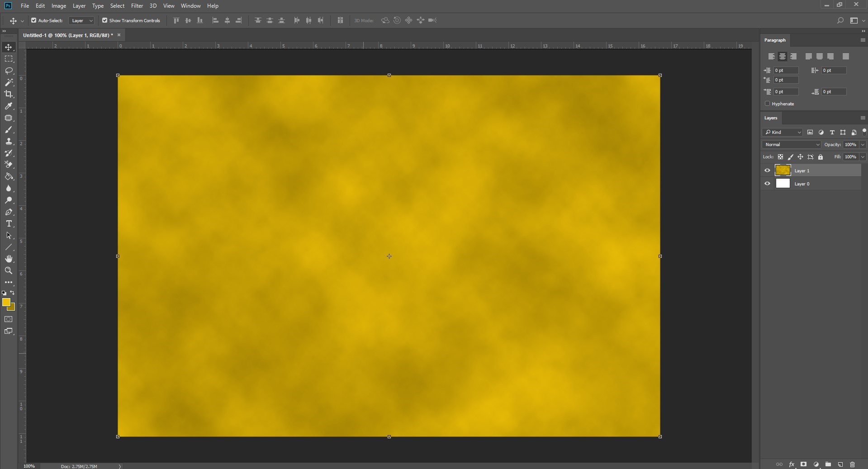Viewport: 868px width, 469px height.
Task: Pick the Eyedropper tool
Action: point(9,106)
